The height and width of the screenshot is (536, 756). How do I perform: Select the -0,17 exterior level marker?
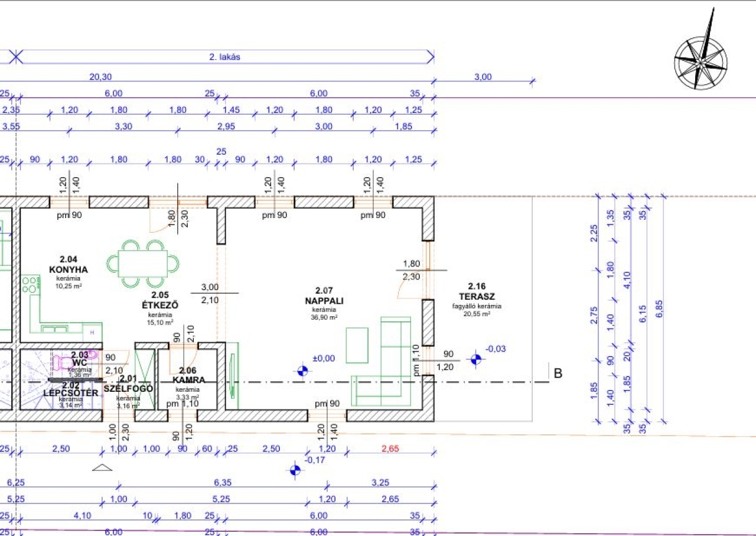pos(295,470)
